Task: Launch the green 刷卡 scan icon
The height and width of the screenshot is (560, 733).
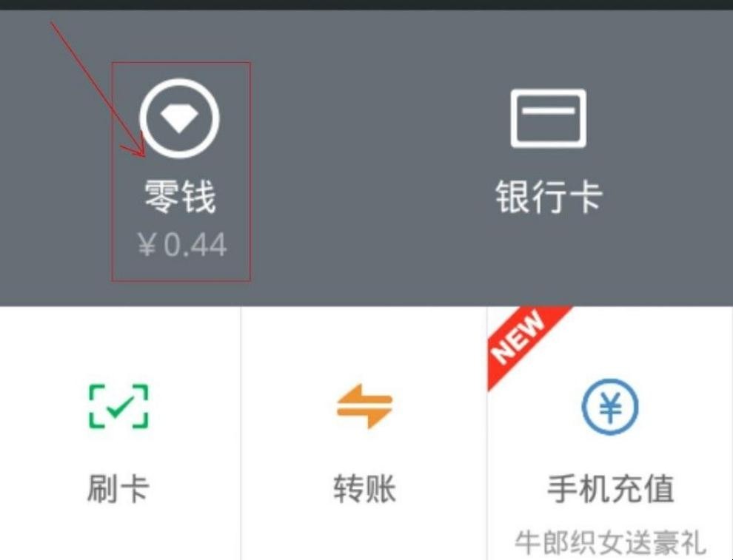Action: tap(118, 406)
